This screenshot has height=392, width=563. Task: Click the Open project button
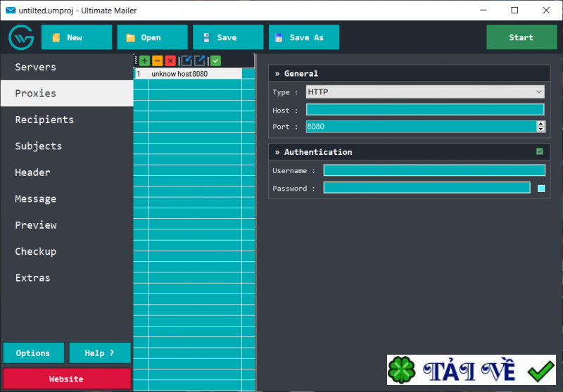[x=152, y=37]
